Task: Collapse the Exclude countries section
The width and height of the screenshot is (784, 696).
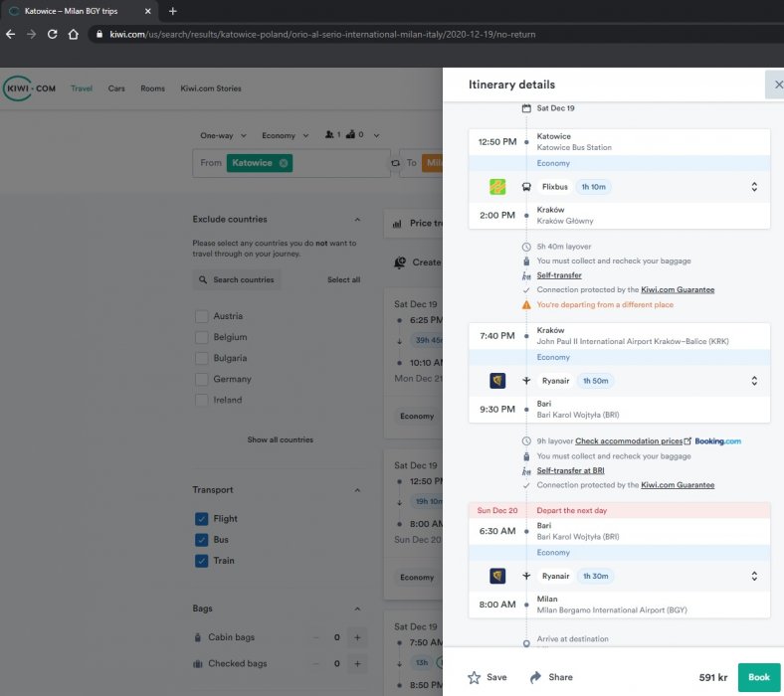Action: [357, 220]
